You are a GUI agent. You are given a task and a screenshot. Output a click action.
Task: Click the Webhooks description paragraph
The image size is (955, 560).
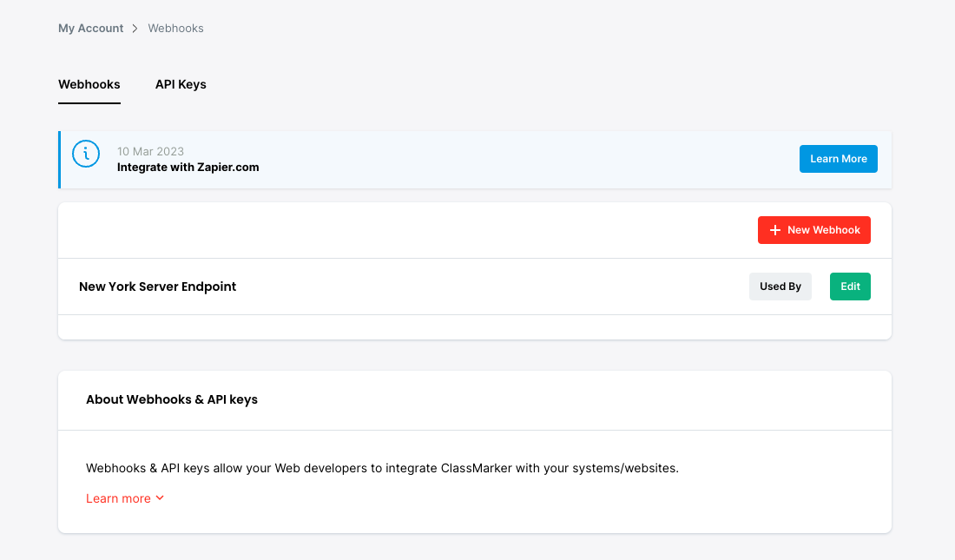coord(382,468)
